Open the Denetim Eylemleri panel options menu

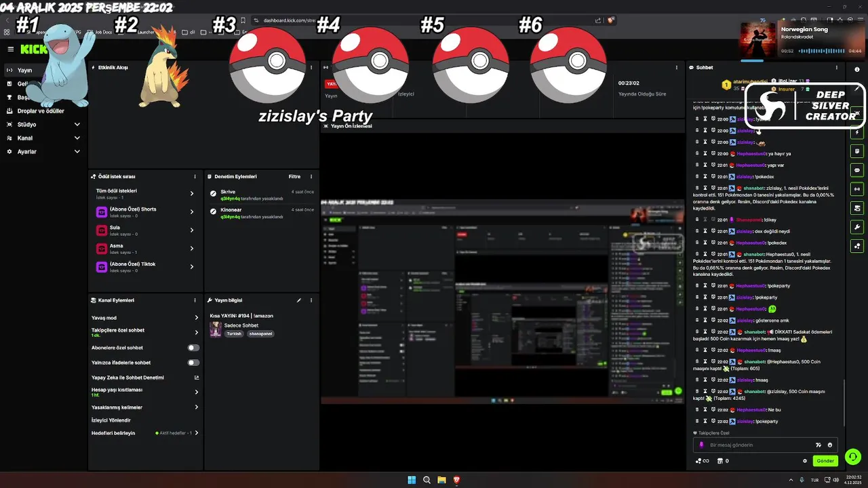pyautogui.click(x=311, y=176)
